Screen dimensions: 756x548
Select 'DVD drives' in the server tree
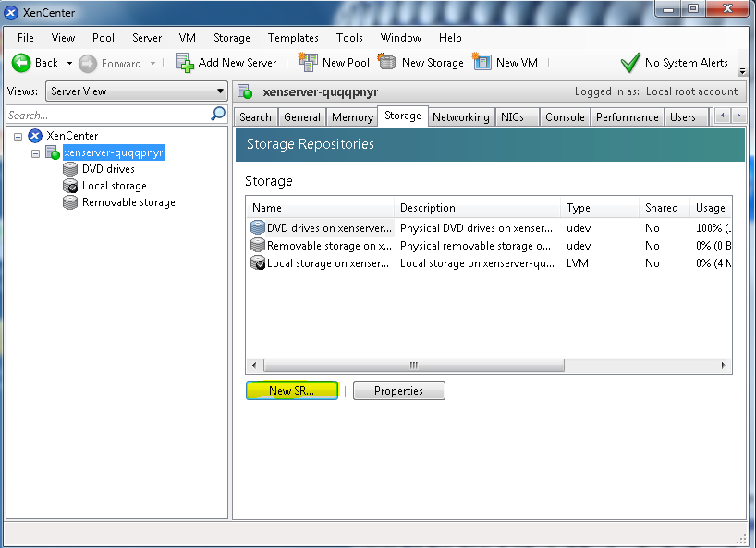click(x=108, y=169)
